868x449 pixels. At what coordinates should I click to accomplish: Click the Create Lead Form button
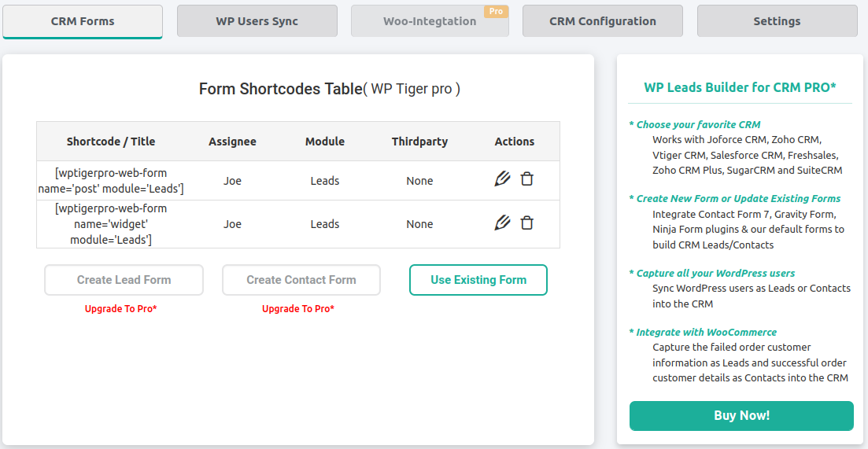pos(124,280)
